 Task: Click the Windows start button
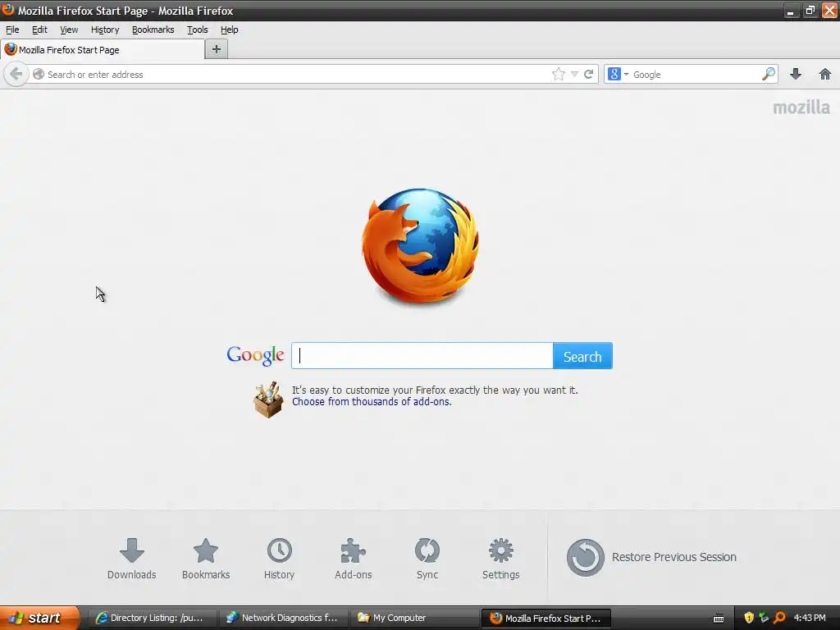point(39,618)
